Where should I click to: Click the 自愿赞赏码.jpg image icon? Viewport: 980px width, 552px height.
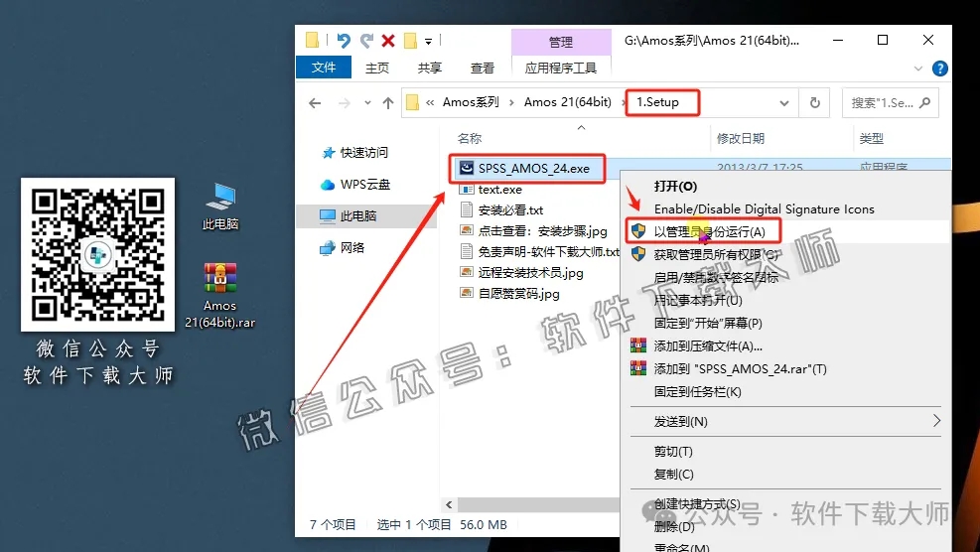click(x=467, y=293)
